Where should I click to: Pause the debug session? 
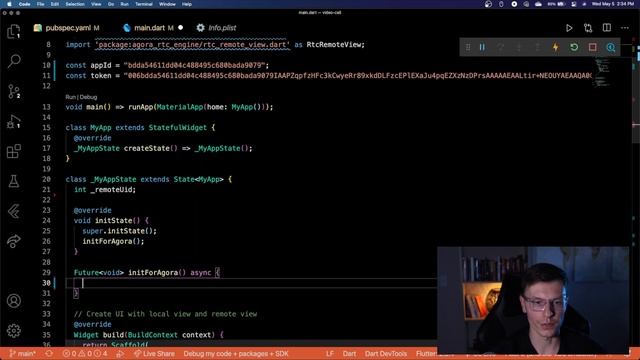pyautogui.click(x=482, y=47)
